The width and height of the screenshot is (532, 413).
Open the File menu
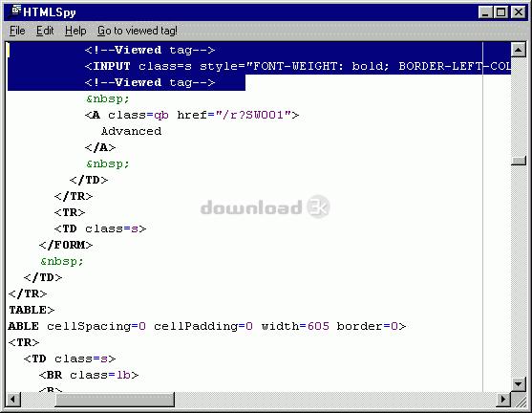point(17,31)
